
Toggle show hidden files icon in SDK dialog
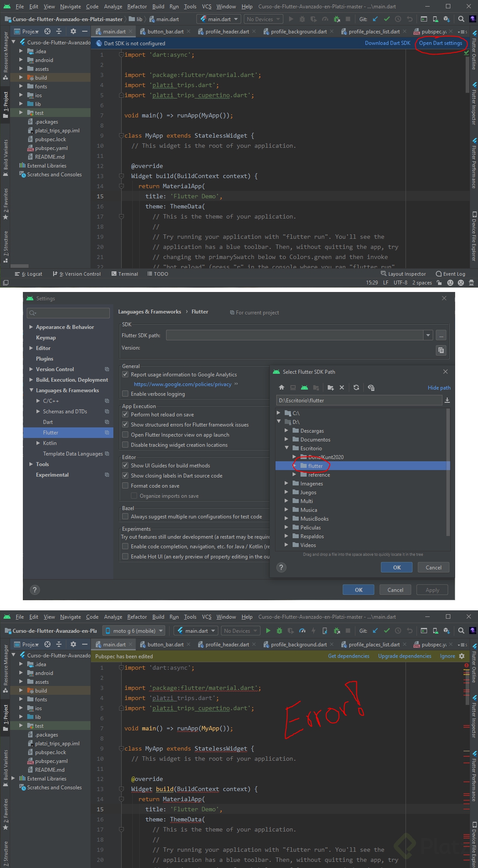point(371,387)
